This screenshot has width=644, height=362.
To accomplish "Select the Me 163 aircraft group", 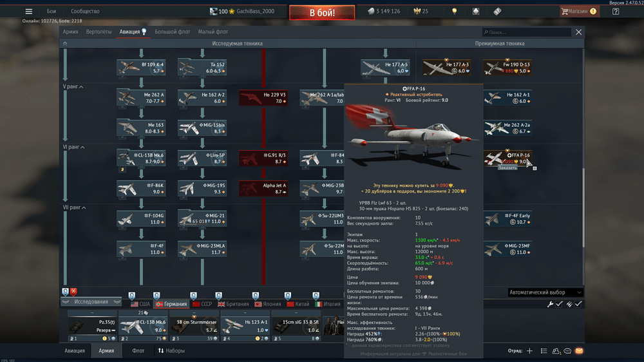I will tap(141, 128).
